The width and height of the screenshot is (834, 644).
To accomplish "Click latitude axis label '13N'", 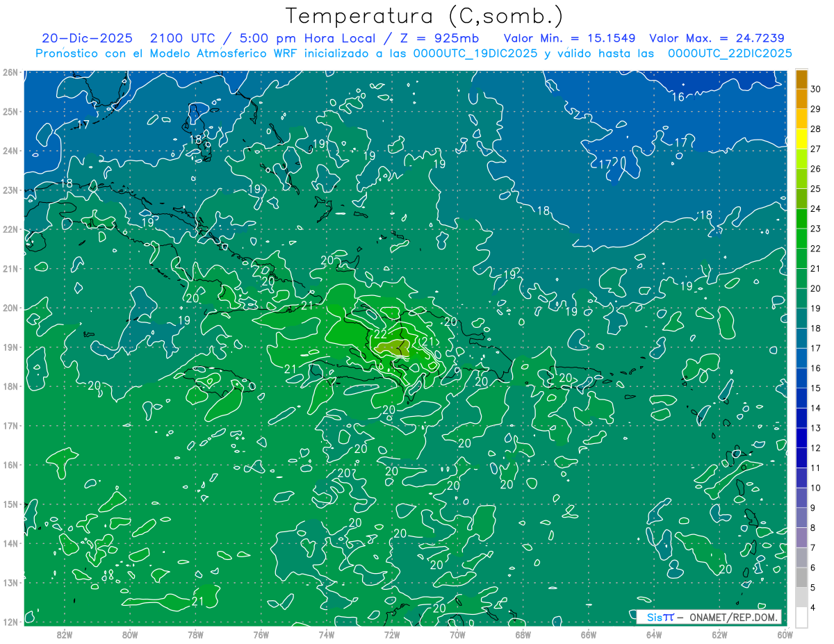I will (x=10, y=582).
